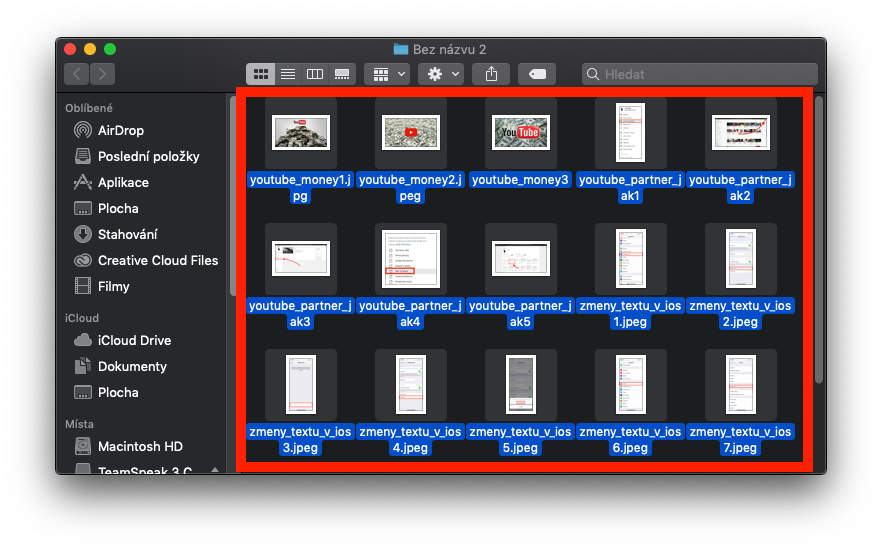
Task: Select zmeny_textu_v_ios1.jpeg thumbnail
Action: coord(631,259)
